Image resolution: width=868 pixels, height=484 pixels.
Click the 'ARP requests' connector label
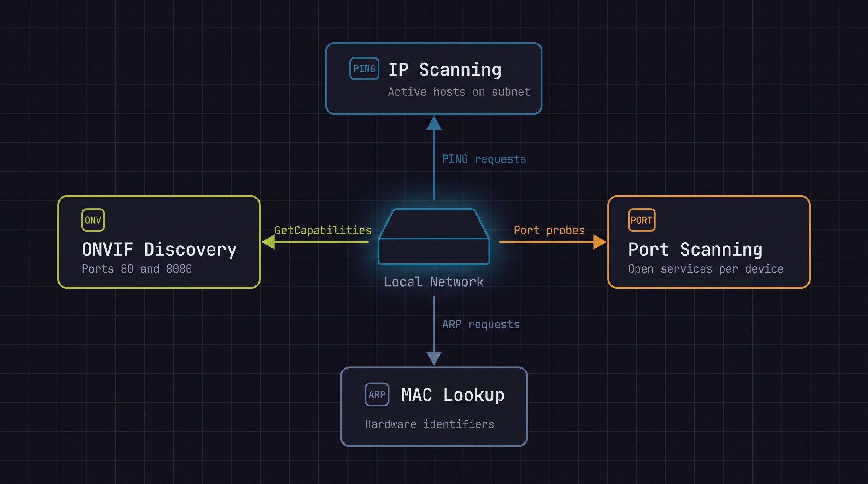pyautogui.click(x=481, y=325)
